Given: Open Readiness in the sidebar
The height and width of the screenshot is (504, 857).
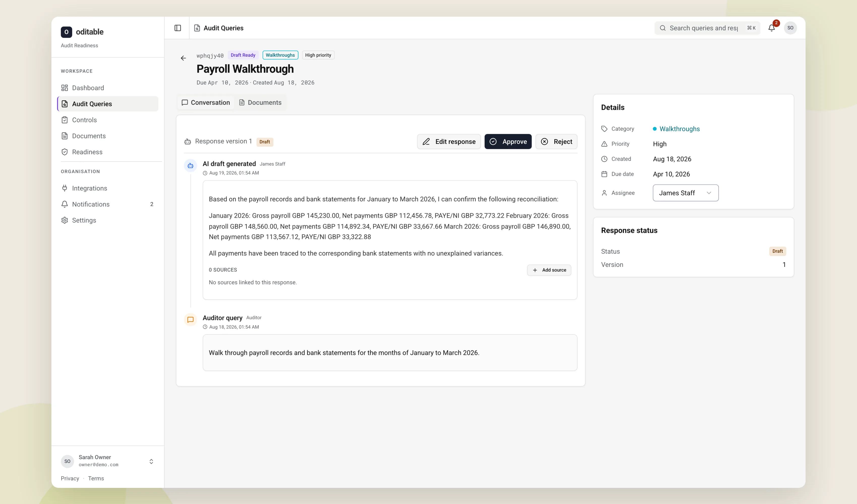Looking at the screenshot, I should click(108, 152).
